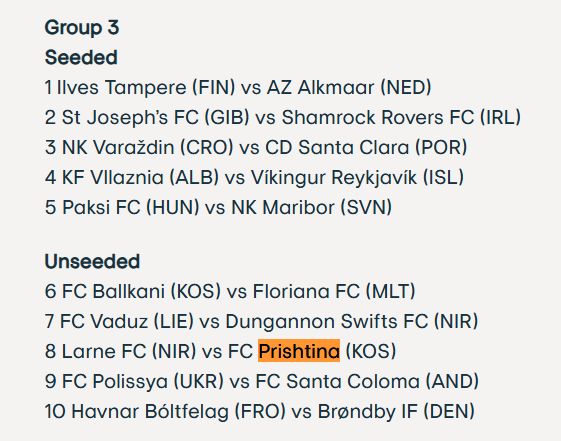Viewport: 561px width, 441px height.
Task: Click the Seeded subheading
Action: tap(81, 57)
